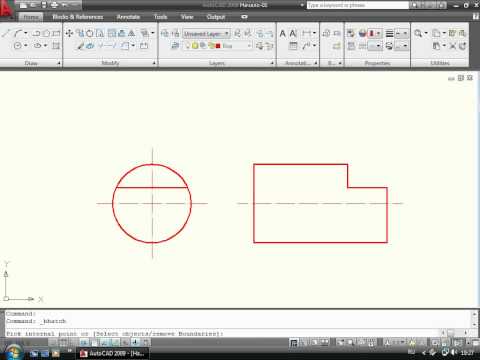The width and height of the screenshot is (480, 360).
Task: Click Match Properties in Properties panel
Action: 351,33
